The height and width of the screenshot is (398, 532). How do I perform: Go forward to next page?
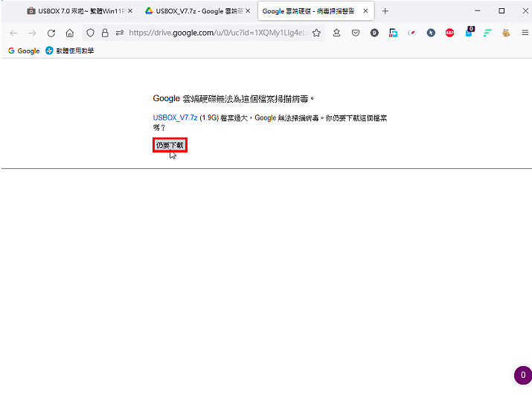(x=32, y=33)
